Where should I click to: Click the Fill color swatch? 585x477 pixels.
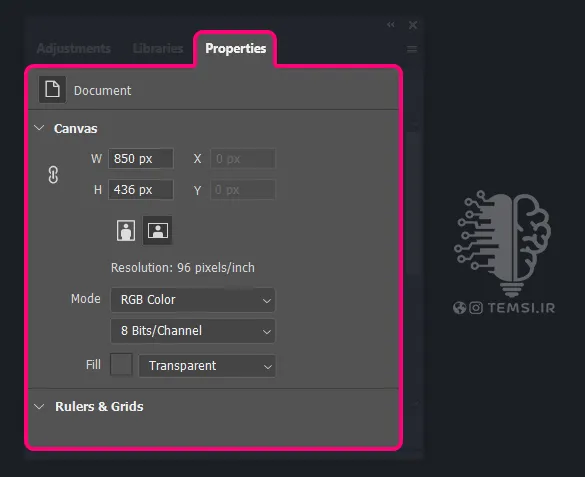click(121, 364)
